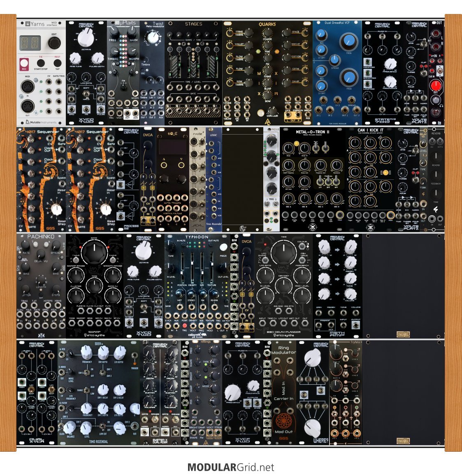Click the TAP button on Yarns
The image size is (462, 476).
[x=57, y=63]
